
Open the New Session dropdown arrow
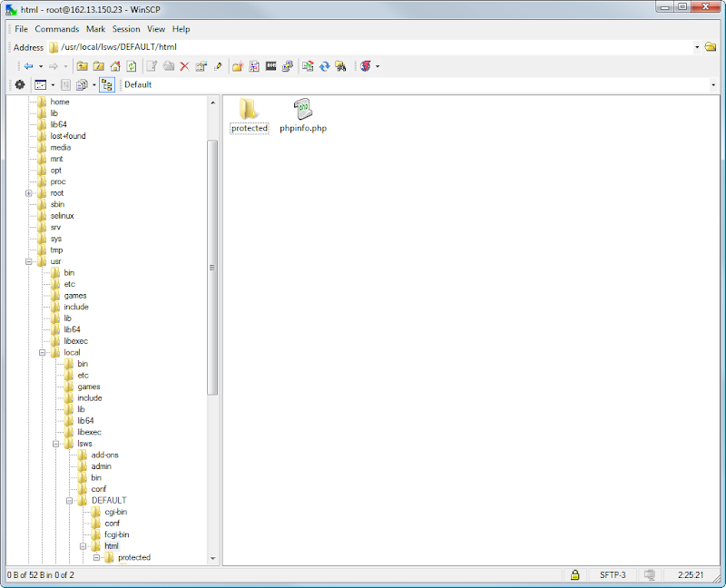coord(378,66)
